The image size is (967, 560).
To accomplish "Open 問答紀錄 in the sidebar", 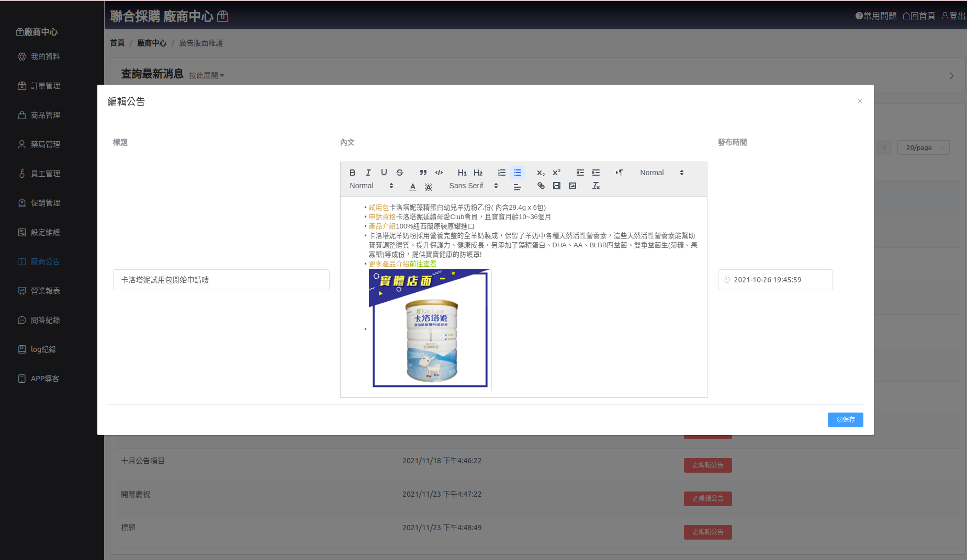I will [46, 320].
